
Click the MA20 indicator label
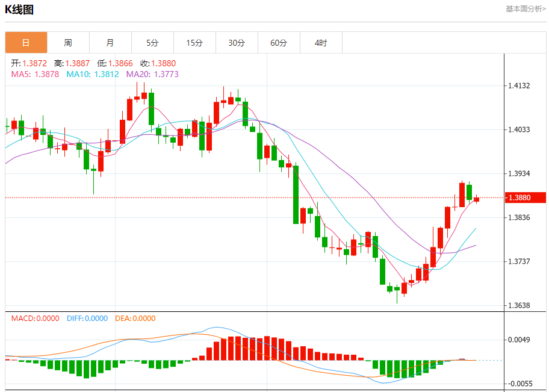[x=152, y=74]
